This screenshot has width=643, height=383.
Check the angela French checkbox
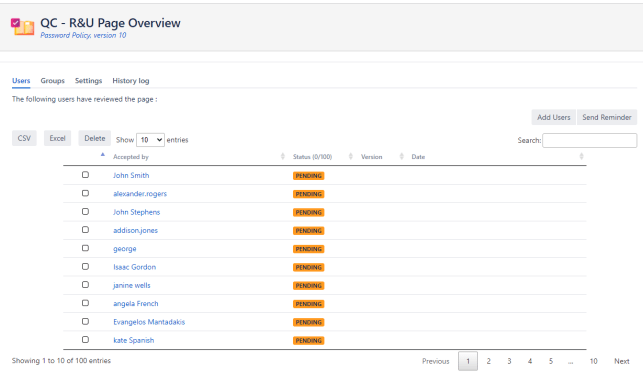85,303
